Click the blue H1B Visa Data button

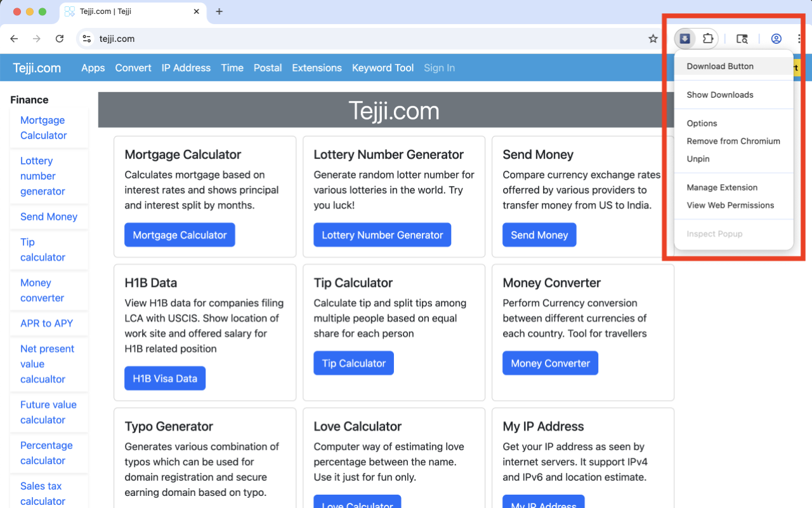coord(165,378)
